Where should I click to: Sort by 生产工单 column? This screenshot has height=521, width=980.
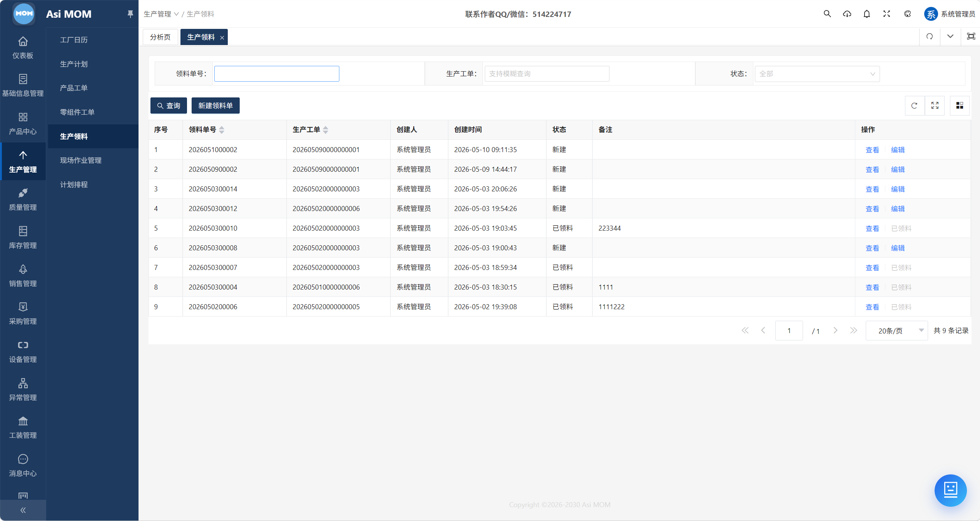(x=326, y=130)
